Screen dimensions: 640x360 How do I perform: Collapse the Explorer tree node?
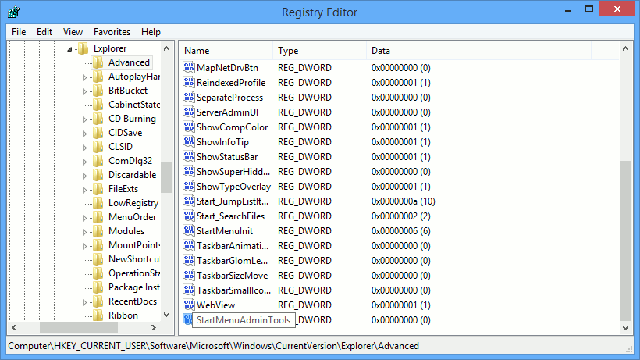click(69, 49)
